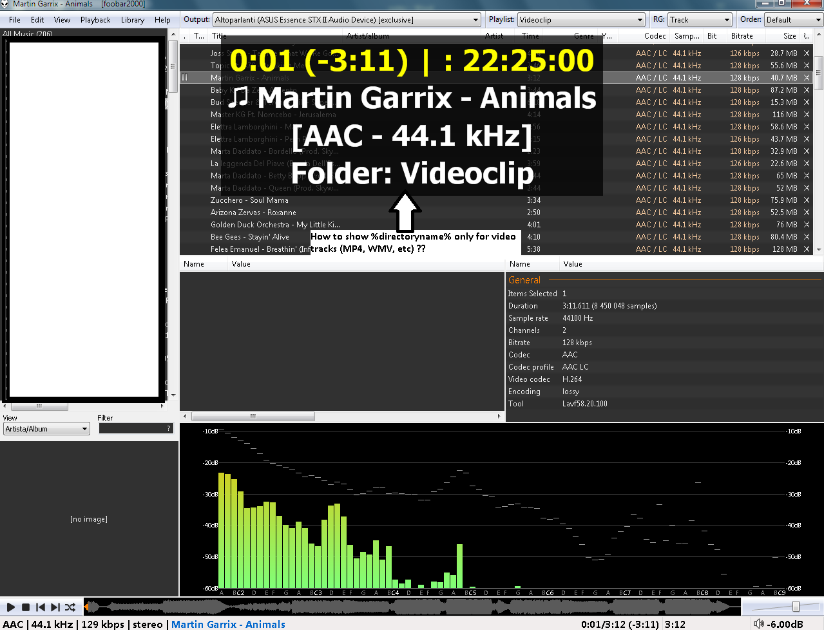
Task: Click the Tool Lavf58.20.100 property value
Action: (584, 404)
